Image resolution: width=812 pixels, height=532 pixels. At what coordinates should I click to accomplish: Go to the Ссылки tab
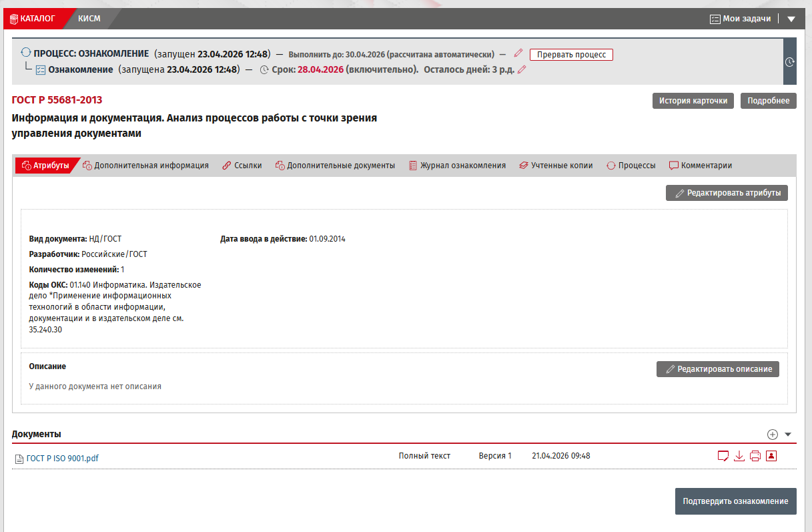point(242,166)
